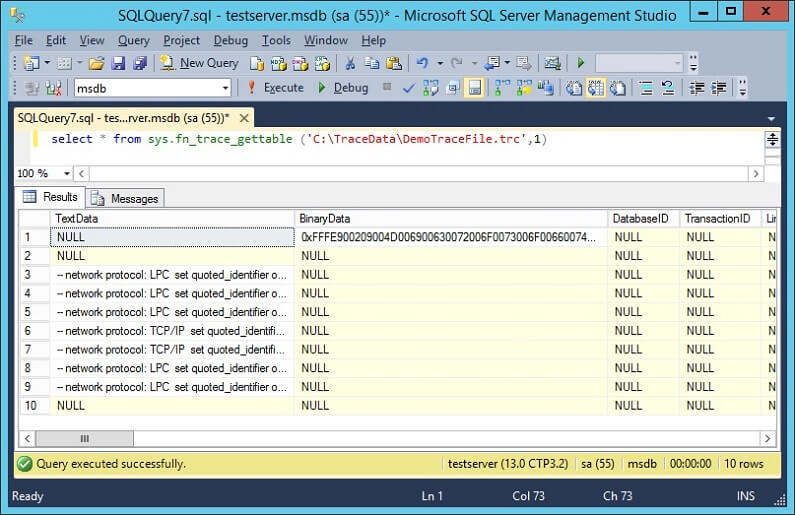Switch to the Messages tab
The width and height of the screenshot is (795, 515).
(x=125, y=199)
